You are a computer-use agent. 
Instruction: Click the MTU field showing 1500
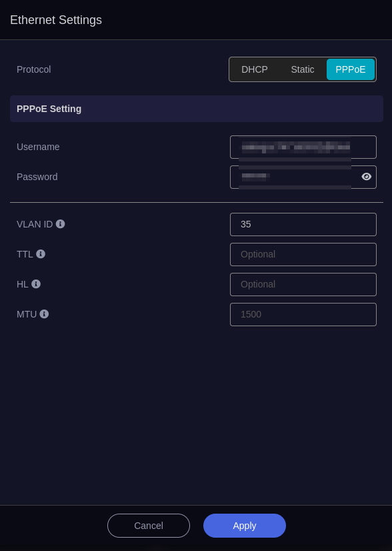pos(303,314)
